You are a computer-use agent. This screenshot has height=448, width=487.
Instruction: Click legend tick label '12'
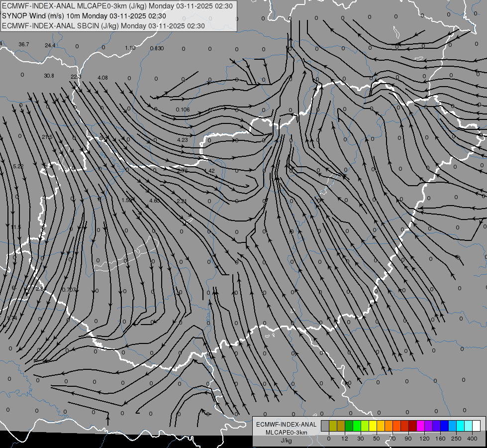[344, 439]
